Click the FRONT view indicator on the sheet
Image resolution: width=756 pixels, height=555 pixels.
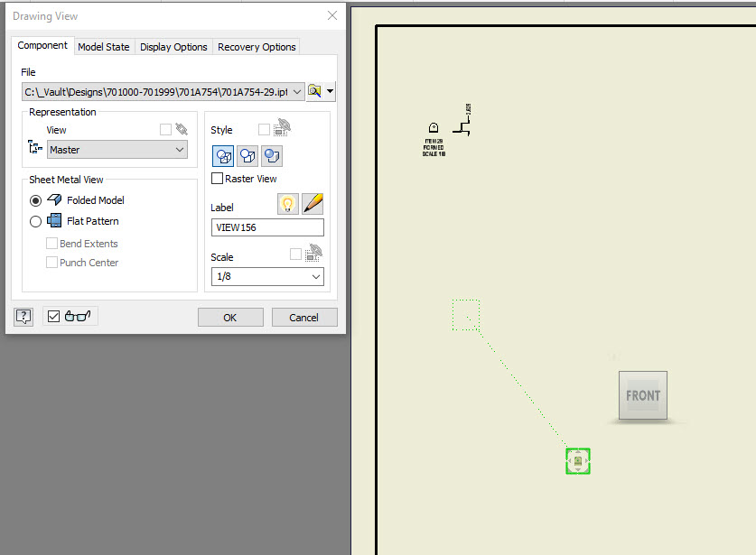642,395
